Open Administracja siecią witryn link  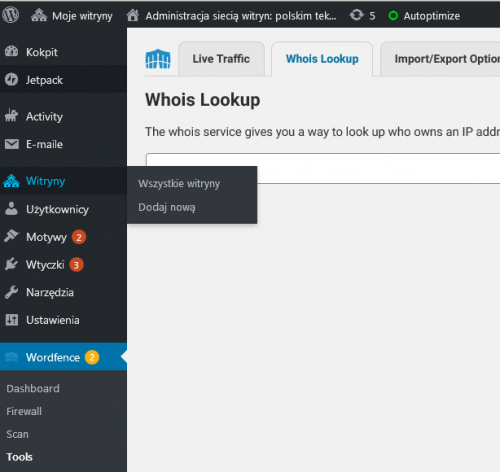pos(241,16)
